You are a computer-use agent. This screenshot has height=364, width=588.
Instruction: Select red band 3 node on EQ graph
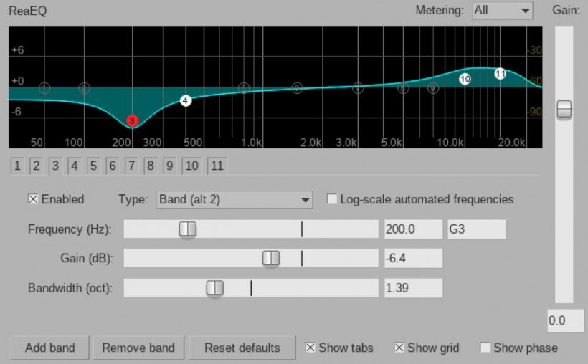pyautogui.click(x=132, y=120)
